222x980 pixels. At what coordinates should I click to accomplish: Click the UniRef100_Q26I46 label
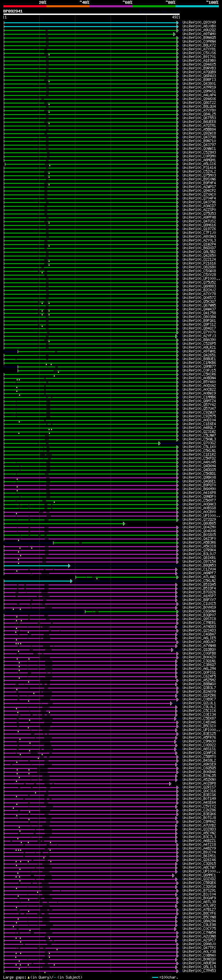point(199,860)
